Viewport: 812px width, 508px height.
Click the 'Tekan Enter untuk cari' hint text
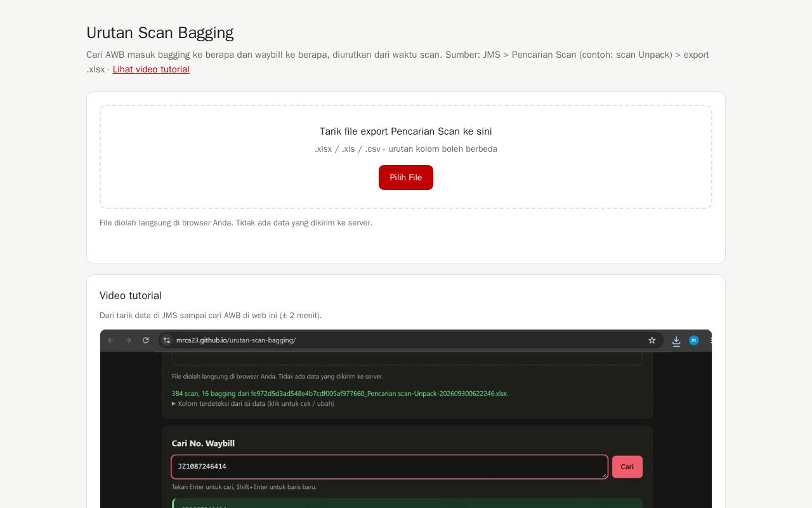coord(244,487)
